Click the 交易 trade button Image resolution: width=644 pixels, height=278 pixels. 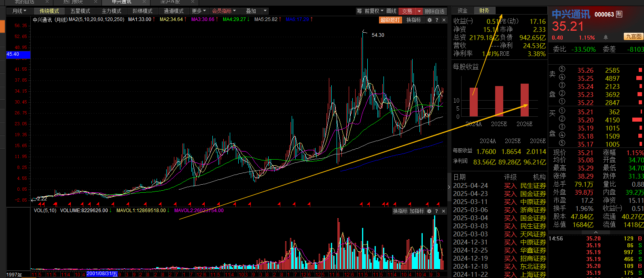click(407, 11)
